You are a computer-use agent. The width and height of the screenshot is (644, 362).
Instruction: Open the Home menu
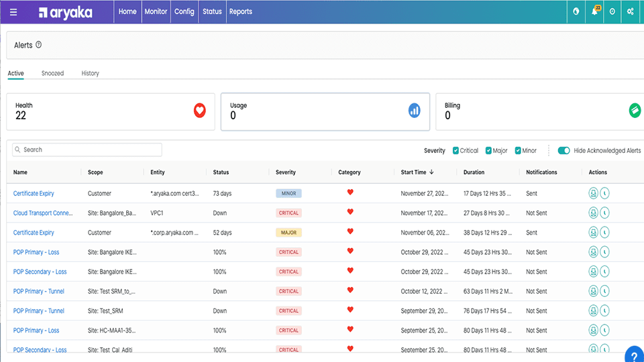tap(127, 11)
